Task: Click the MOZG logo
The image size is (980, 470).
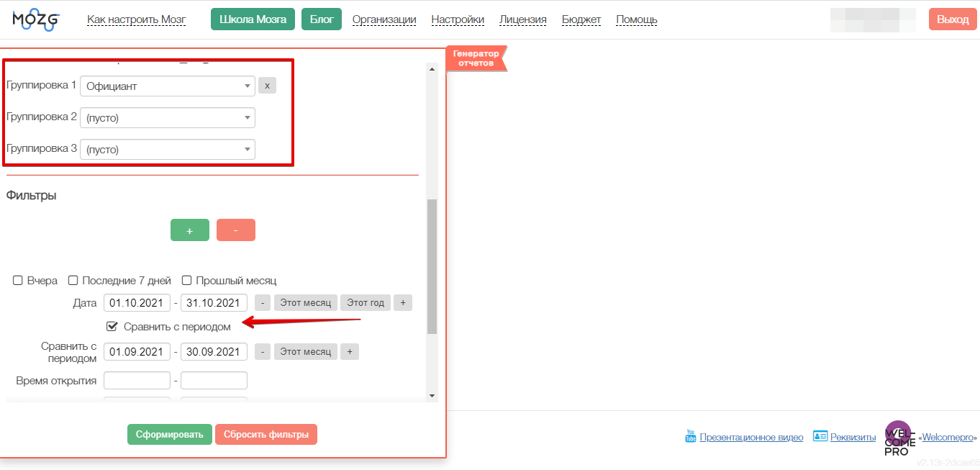Action: pos(35,19)
